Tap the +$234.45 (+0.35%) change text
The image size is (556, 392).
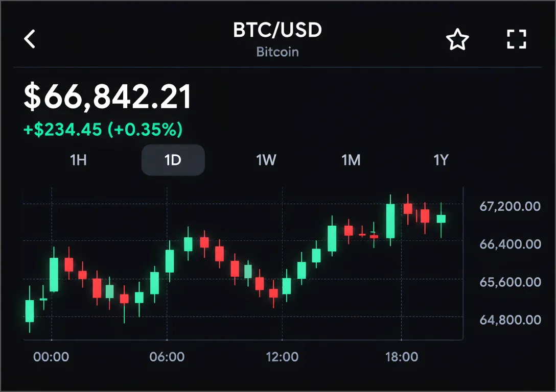(x=103, y=130)
